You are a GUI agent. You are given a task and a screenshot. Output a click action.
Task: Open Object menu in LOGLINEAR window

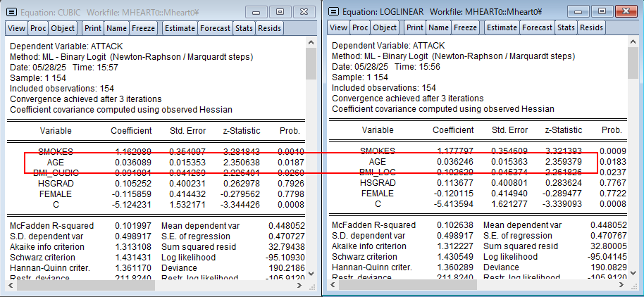pyautogui.click(x=385, y=28)
